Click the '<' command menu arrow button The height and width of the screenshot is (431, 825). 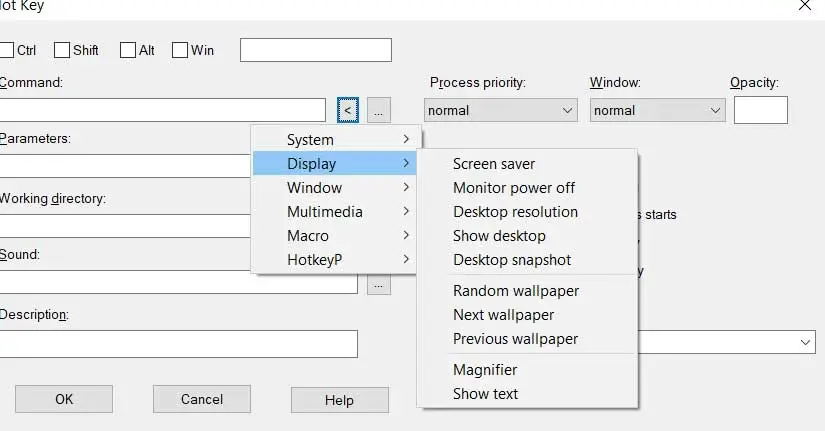[x=347, y=110]
